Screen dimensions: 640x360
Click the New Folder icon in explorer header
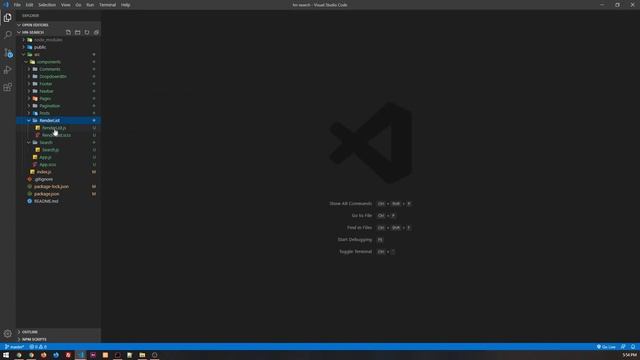pyautogui.click(x=78, y=32)
